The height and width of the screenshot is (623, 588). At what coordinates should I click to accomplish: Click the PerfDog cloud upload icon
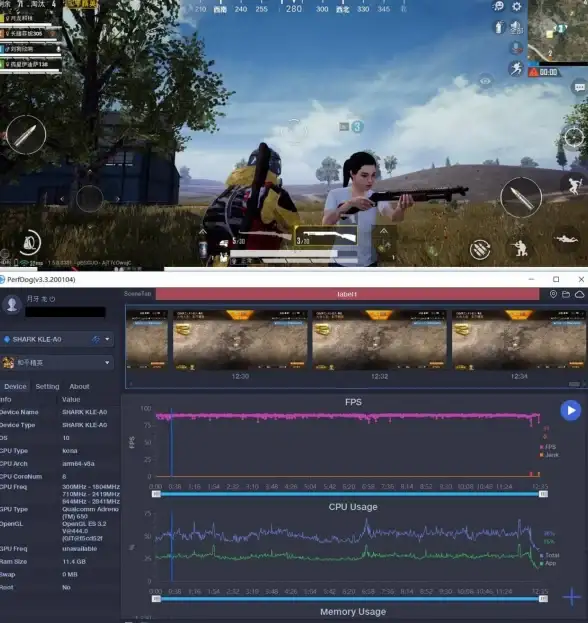pyautogui.click(x=580, y=294)
